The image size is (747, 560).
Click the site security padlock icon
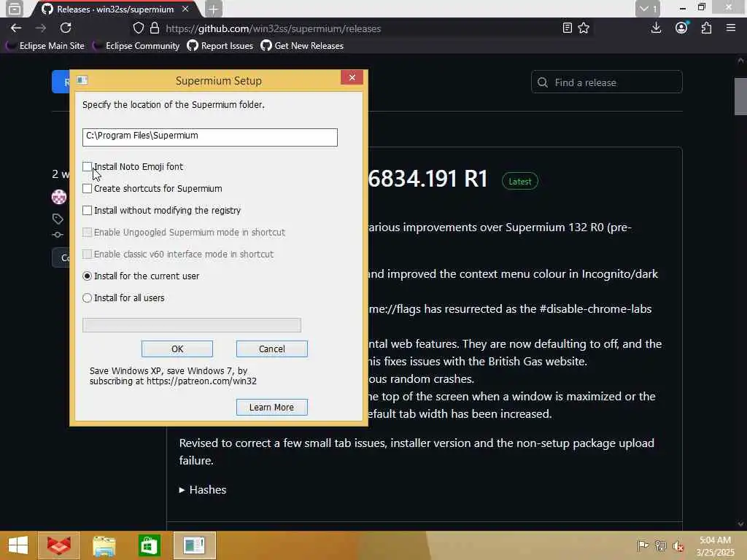pos(155,28)
